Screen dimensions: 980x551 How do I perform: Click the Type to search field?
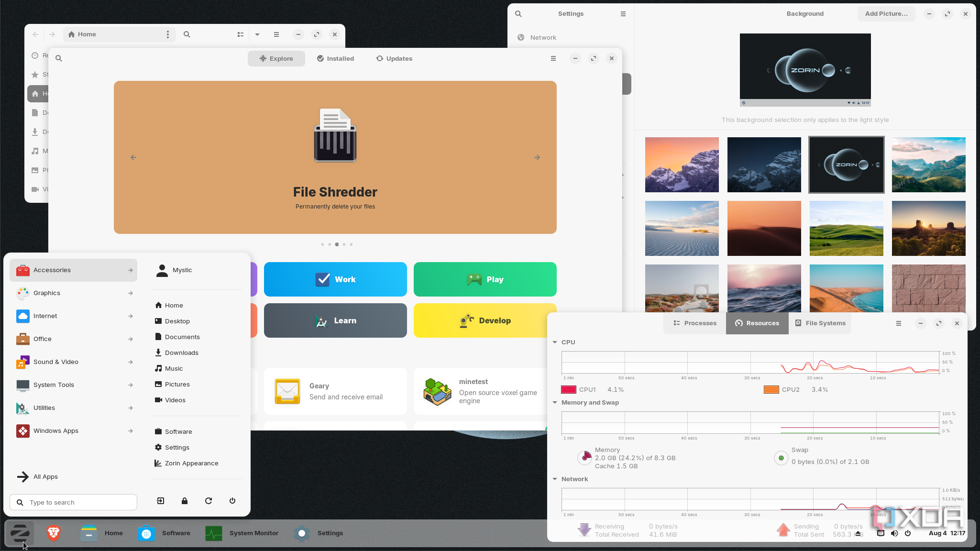[x=73, y=502]
